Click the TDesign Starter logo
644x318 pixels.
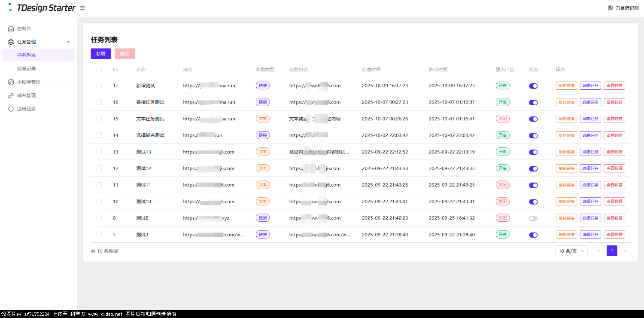(42, 8)
